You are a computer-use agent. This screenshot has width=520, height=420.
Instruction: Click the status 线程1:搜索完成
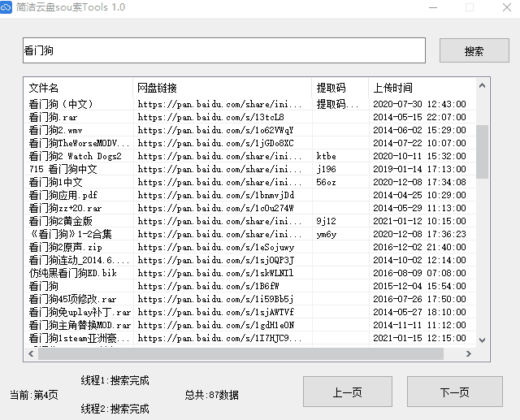115,380
